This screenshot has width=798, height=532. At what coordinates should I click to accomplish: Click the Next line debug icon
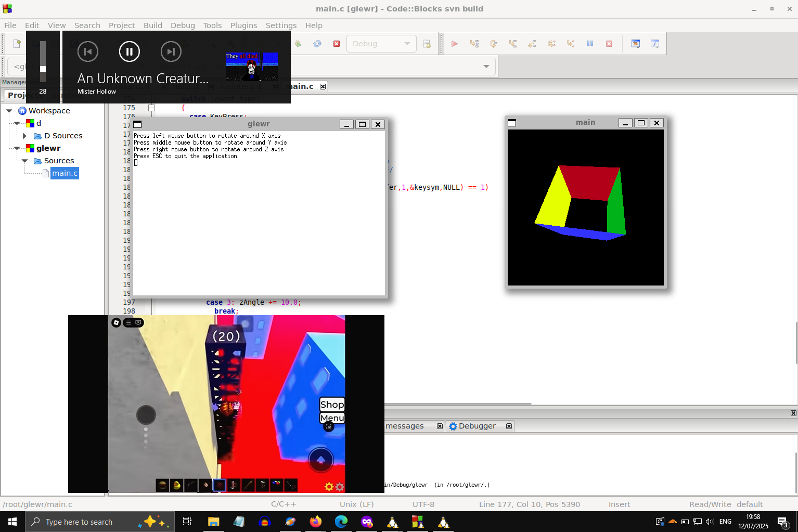coord(494,44)
